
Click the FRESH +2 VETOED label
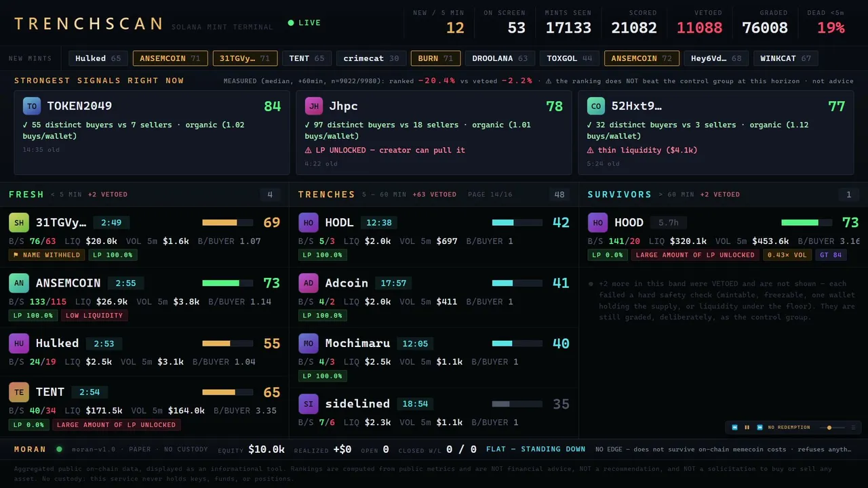coord(108,195)
